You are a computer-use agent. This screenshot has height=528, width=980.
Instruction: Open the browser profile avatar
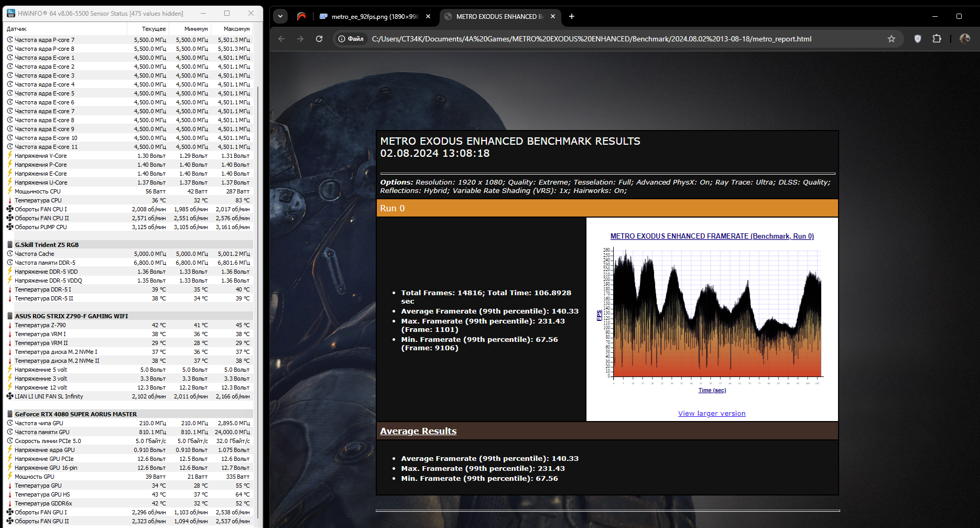965,39
